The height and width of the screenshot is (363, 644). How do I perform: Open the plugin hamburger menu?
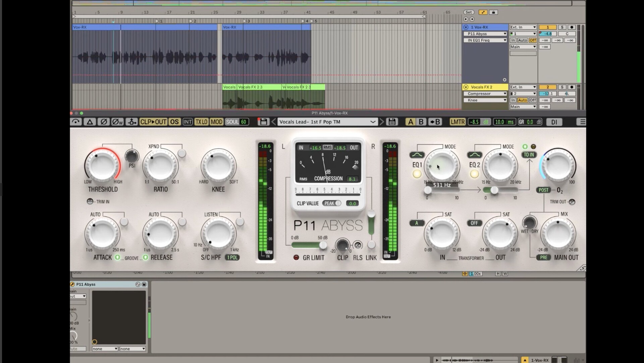click(x=583, y=122)
